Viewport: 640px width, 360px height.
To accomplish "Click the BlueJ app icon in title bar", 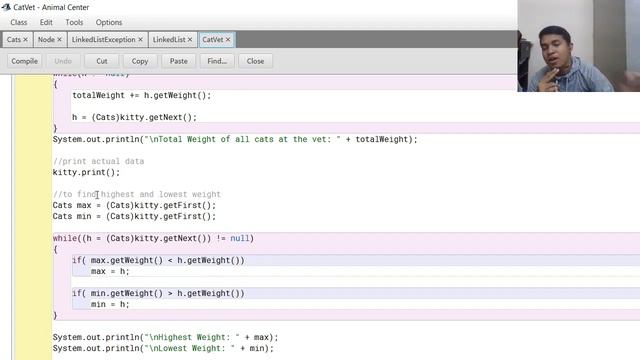I will point(6,7).
